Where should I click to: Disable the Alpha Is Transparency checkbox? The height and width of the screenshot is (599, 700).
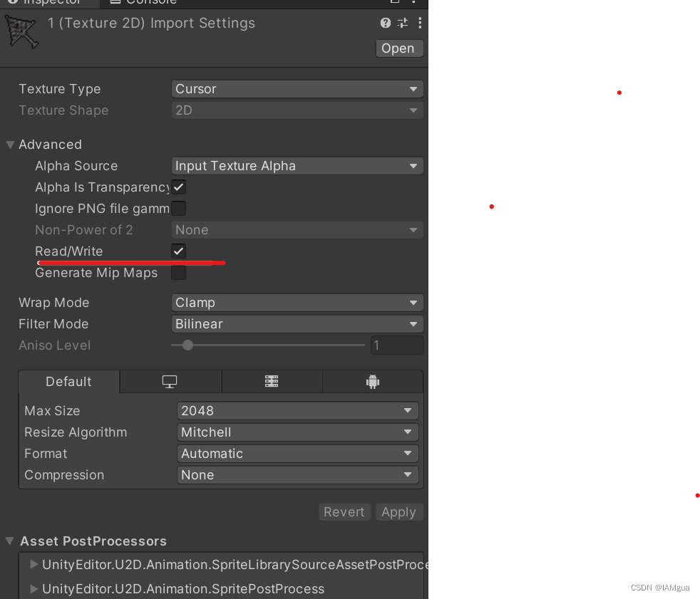coord(178,187)
